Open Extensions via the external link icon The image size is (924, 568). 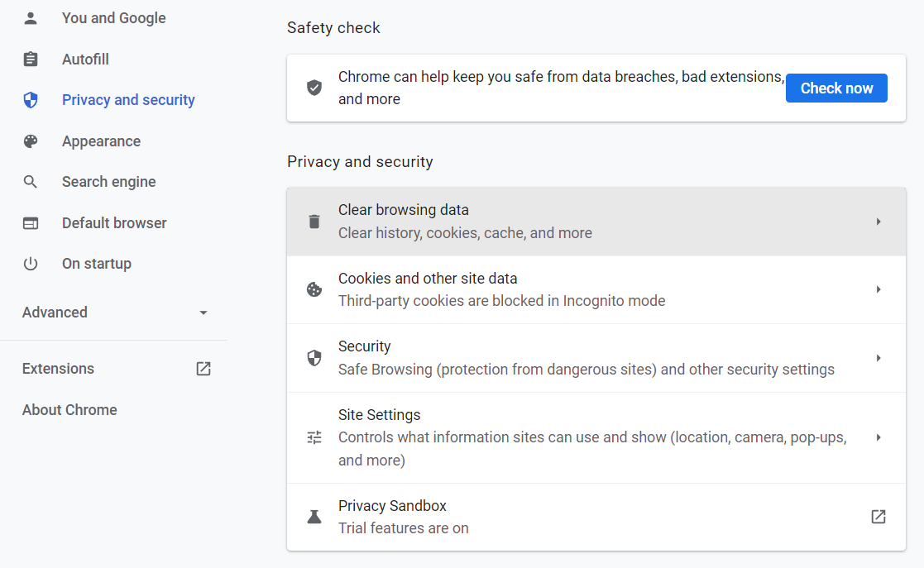pyautogui.click(x=203, y=369)
